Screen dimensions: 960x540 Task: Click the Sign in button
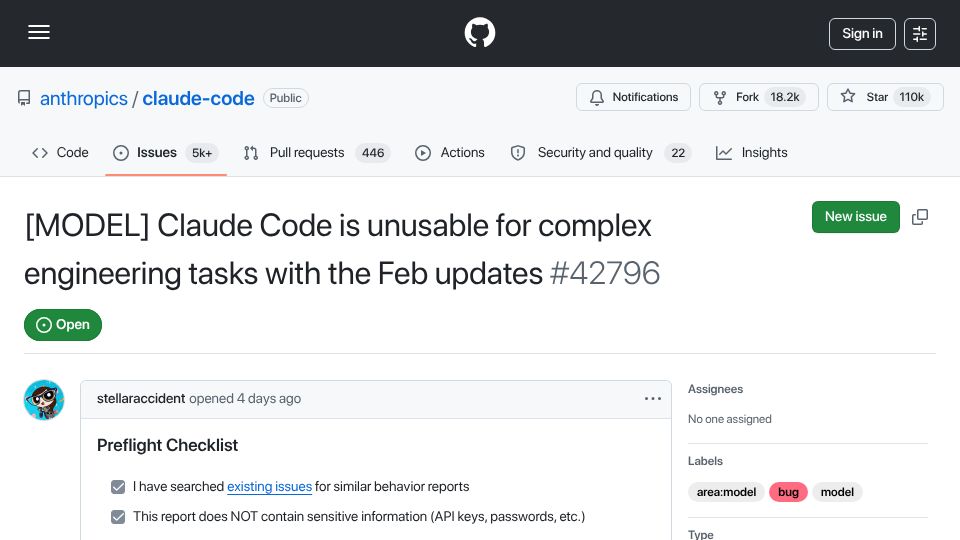(862, 34)
